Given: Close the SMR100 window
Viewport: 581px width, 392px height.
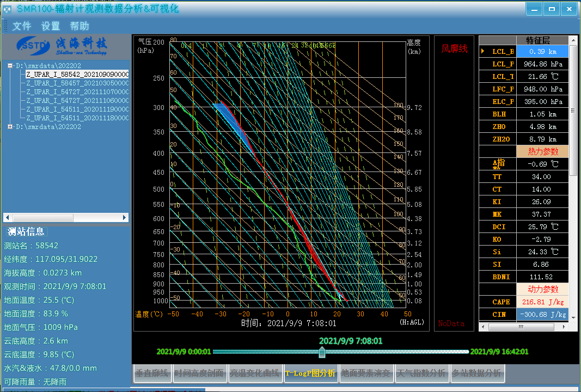Looking at the screenshot, I should [569, 9].
